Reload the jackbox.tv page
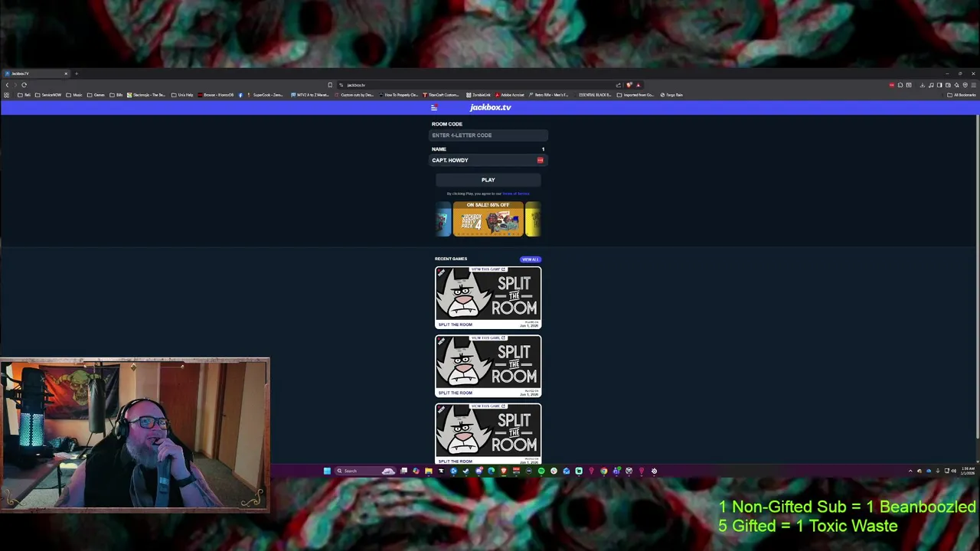The width and height of the screenshot is (980, 551). click(x=24, y=85)
